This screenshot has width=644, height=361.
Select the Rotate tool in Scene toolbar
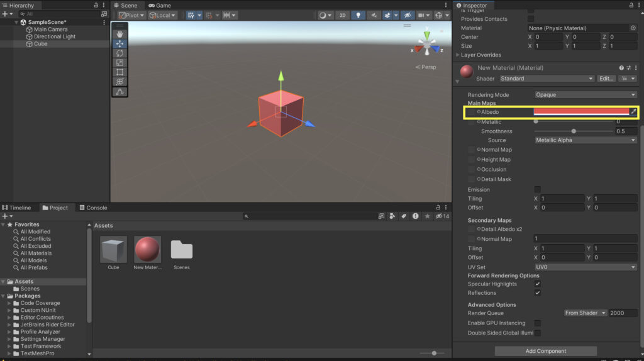(119, 53)
